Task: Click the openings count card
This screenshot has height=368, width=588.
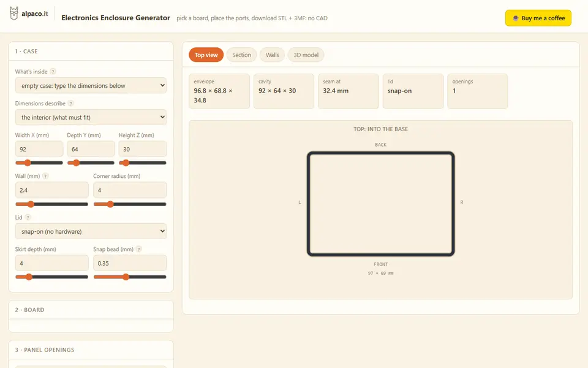Action: pyautogui.click(x=478, y=91)
